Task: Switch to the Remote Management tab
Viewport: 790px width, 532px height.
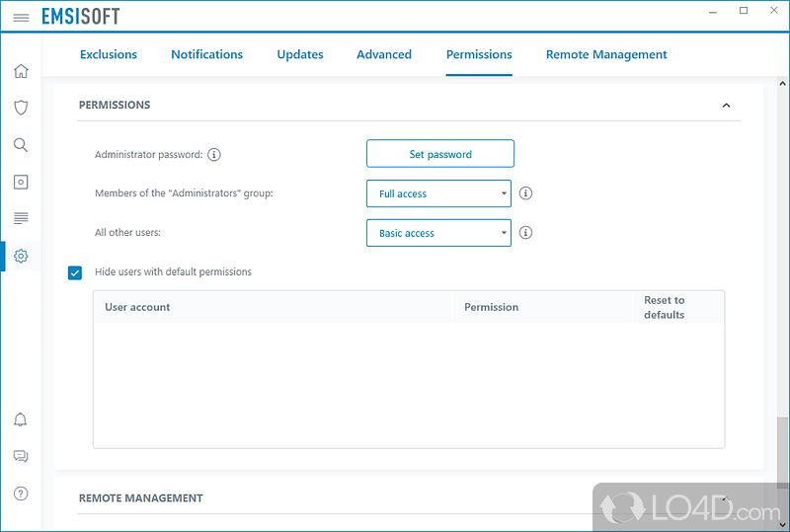Action: (606, 54)
